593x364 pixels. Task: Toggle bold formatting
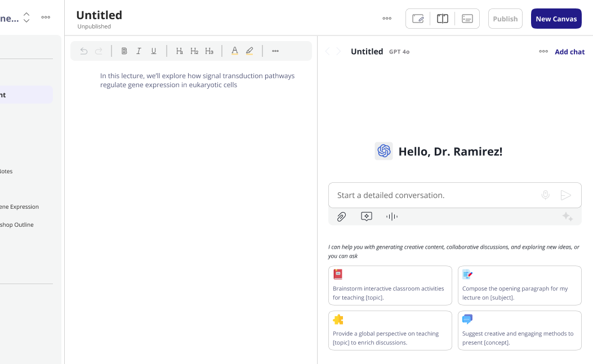124,51
